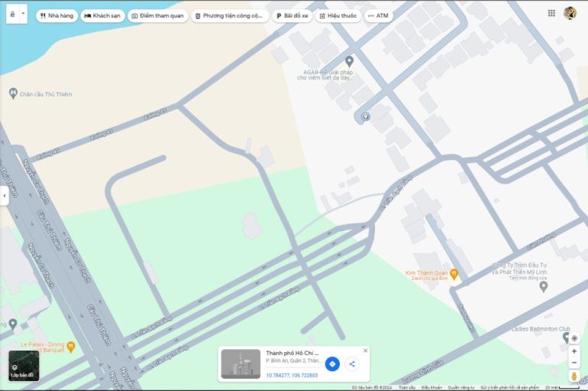Image resolution: width=588 pixels, height=391 pixels.
Task: Open the Điều khoản footer link
Action: point(432,388)
